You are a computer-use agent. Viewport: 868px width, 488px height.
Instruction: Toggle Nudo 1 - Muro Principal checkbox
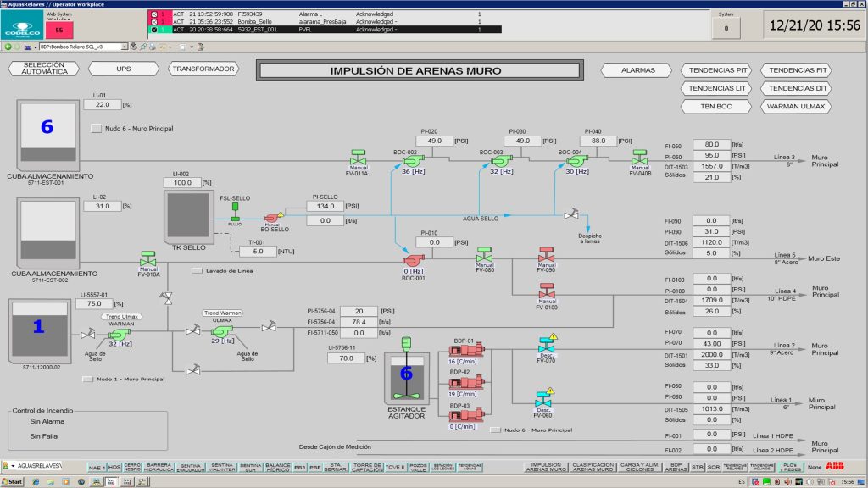[x=86, y=379]
